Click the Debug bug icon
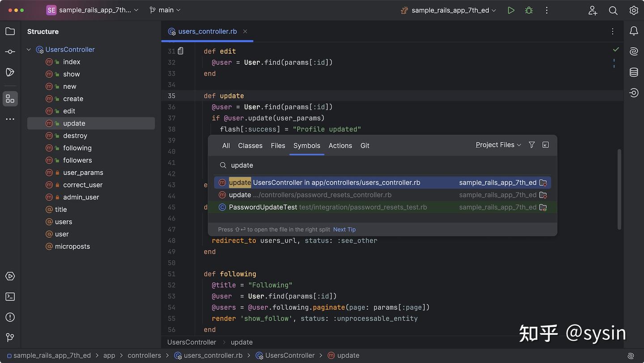This screenshot has width=644, height=363. coord(529,10)
